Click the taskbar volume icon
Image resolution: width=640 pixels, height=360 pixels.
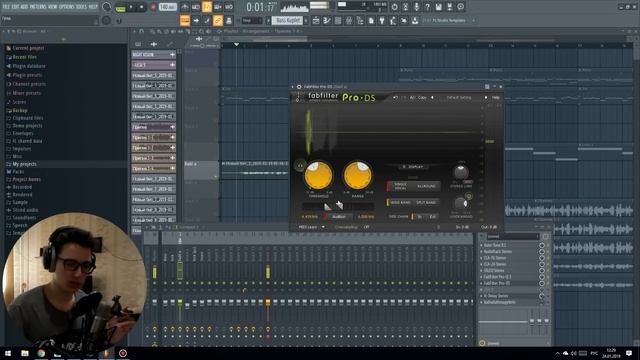click(573, 353)
